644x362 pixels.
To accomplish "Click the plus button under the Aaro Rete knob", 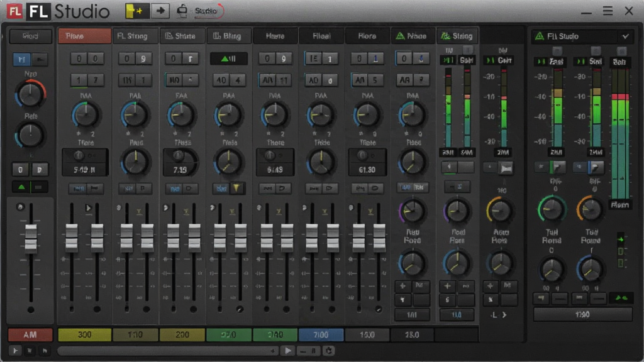I will tap(490, 286).
